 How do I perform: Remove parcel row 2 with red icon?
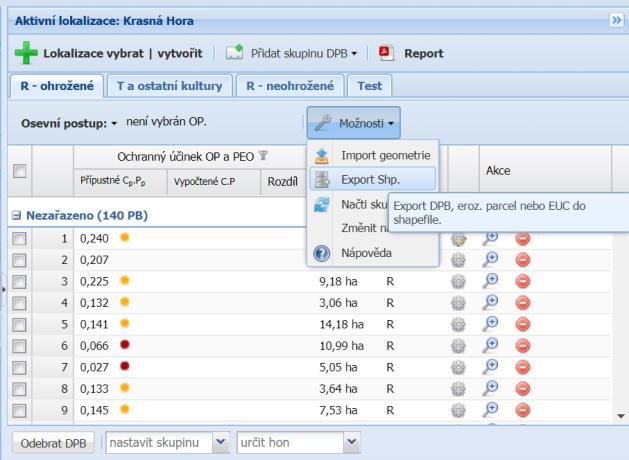pos(523,260)
